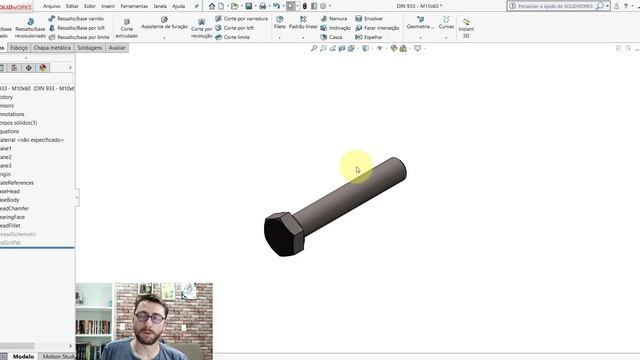Screen dimensions: 640x360
Task: Select the Annotations tree item
Action: click(12, 114)
